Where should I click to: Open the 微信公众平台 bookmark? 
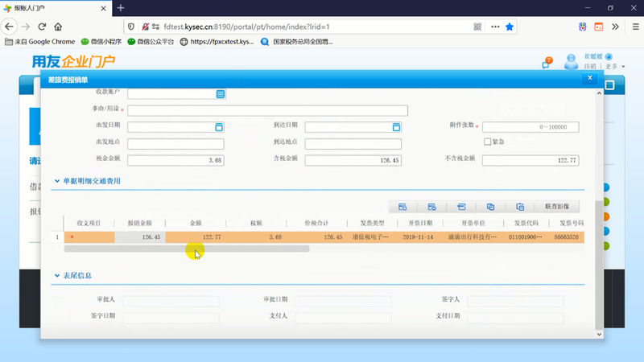[151, 42]
